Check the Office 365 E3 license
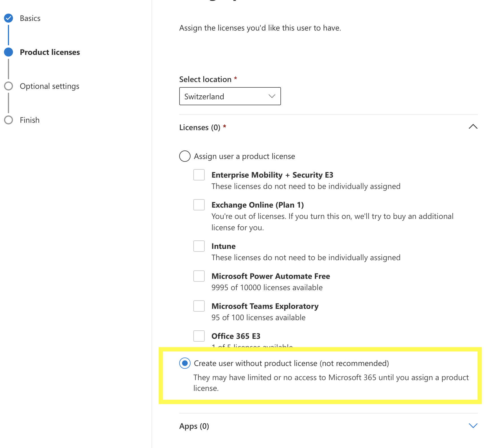Screen dimensions: 493x448 pyautogui.click(x=199, y=336)
